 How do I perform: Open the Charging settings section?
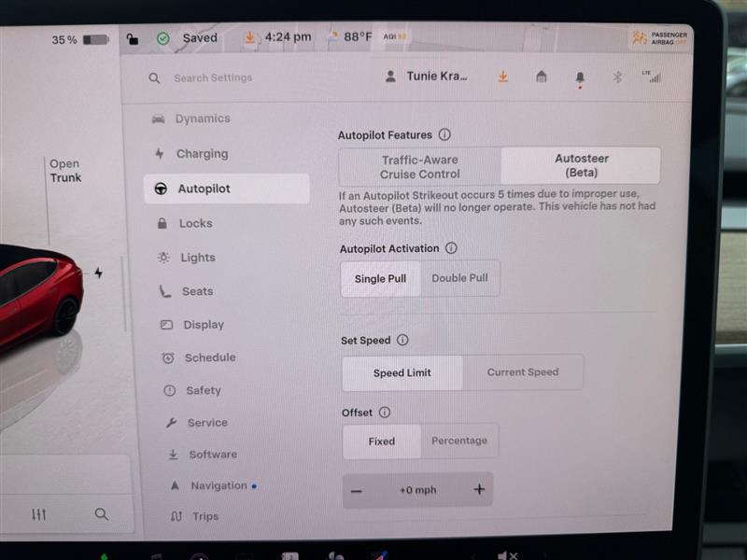click(201, 154)
